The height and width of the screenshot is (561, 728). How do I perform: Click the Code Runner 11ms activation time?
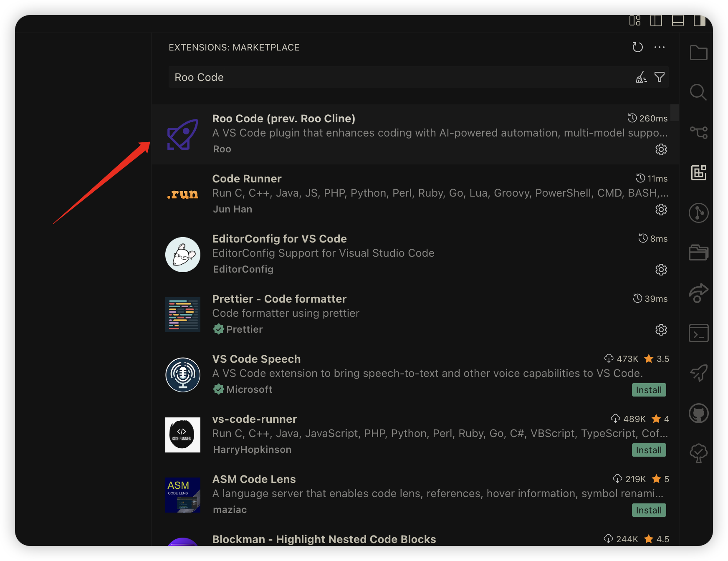[x=652, y=179]
